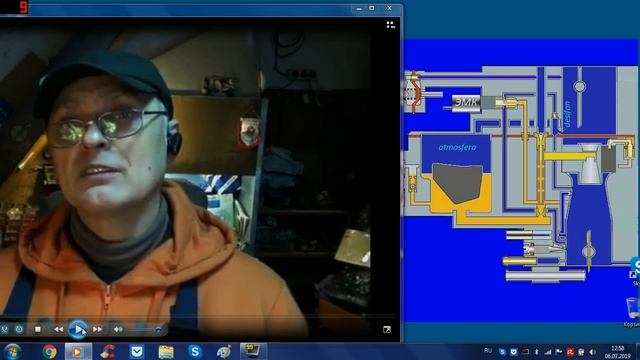Click the 'atmosfera' label in the diagram
640x360 pixels.
[x=458, y=147]
